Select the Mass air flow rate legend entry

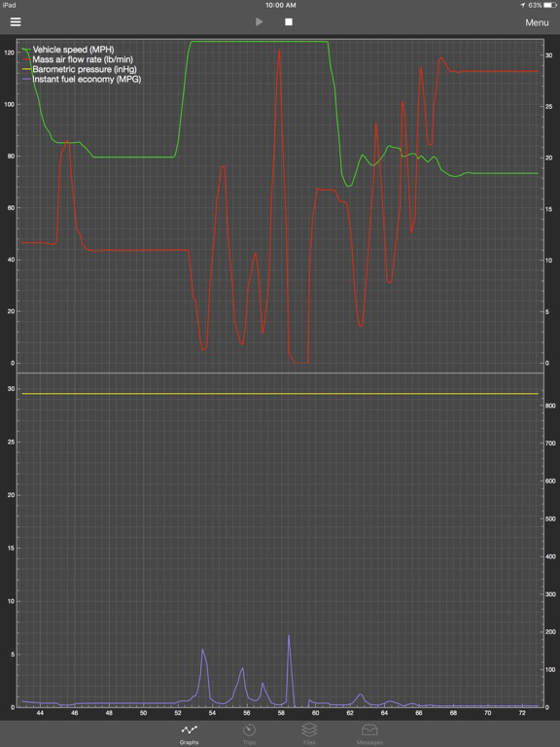pos(78,59)
